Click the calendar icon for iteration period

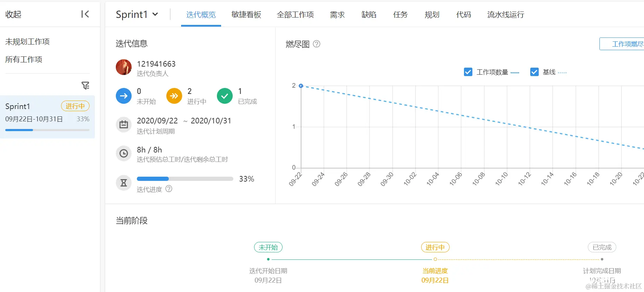coord(124,124)
